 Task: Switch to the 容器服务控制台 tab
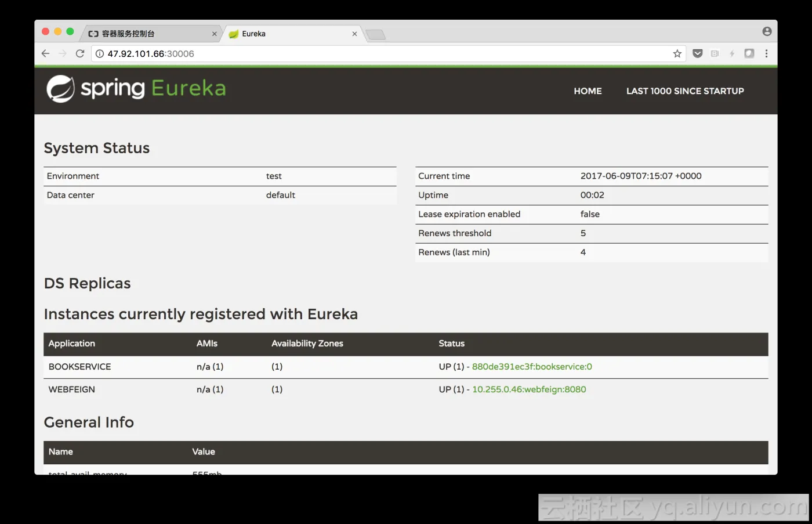pyautogui.click(x=151, y=34)
